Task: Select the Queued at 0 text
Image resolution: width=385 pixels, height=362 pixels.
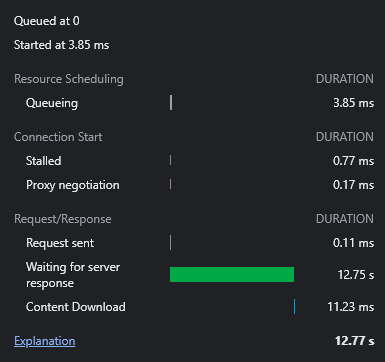Action: (x=47, y=21)
